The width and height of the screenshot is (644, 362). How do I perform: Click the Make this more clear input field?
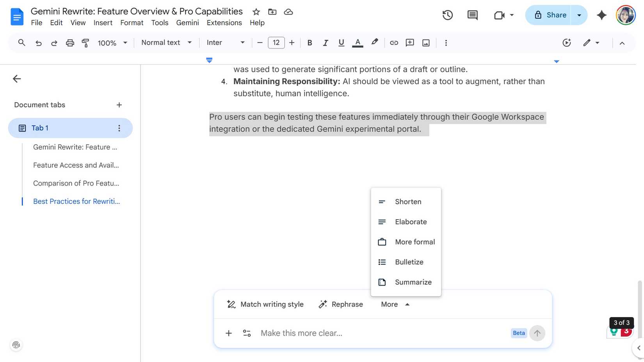tap(351, 333)
